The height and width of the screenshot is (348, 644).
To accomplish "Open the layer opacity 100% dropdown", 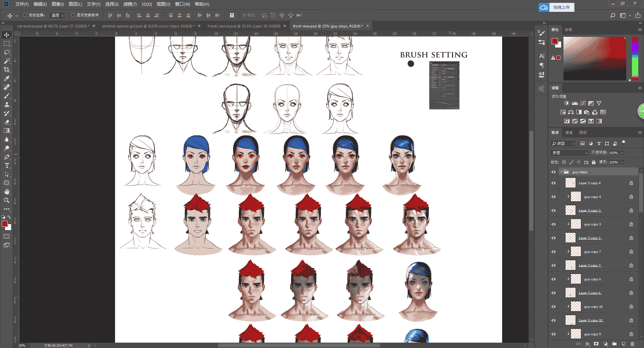I will click(622, 153).
